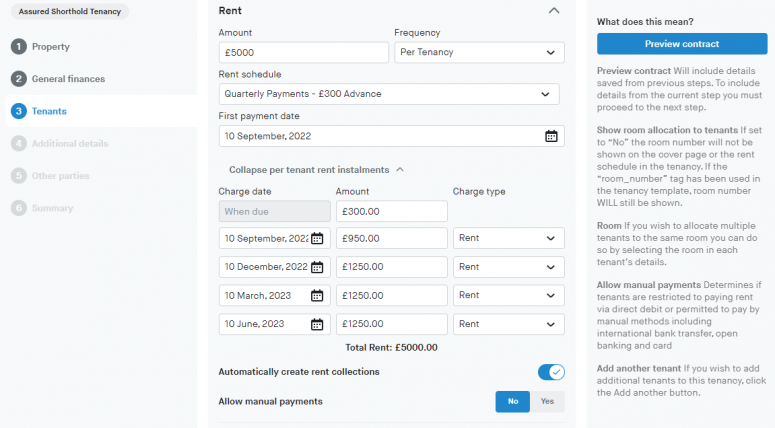The height and width of the screenshot is (428, 775).
Task: Open calendar for First payment date
Action: (551, 136)
